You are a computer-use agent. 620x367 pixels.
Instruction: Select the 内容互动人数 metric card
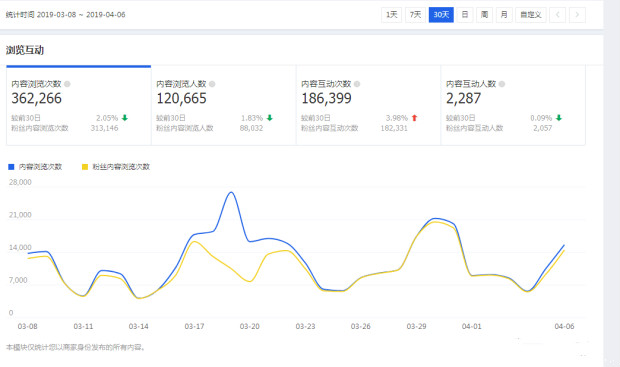click(x=513, y=106)
